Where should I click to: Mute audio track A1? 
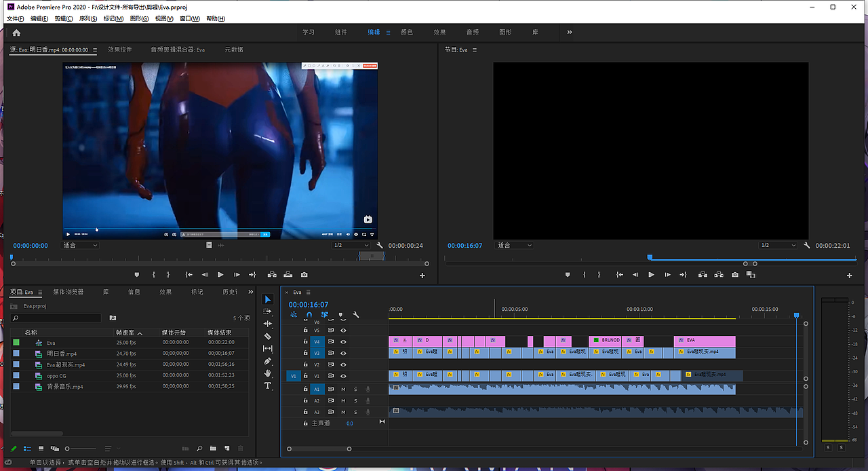coord(343,389)
